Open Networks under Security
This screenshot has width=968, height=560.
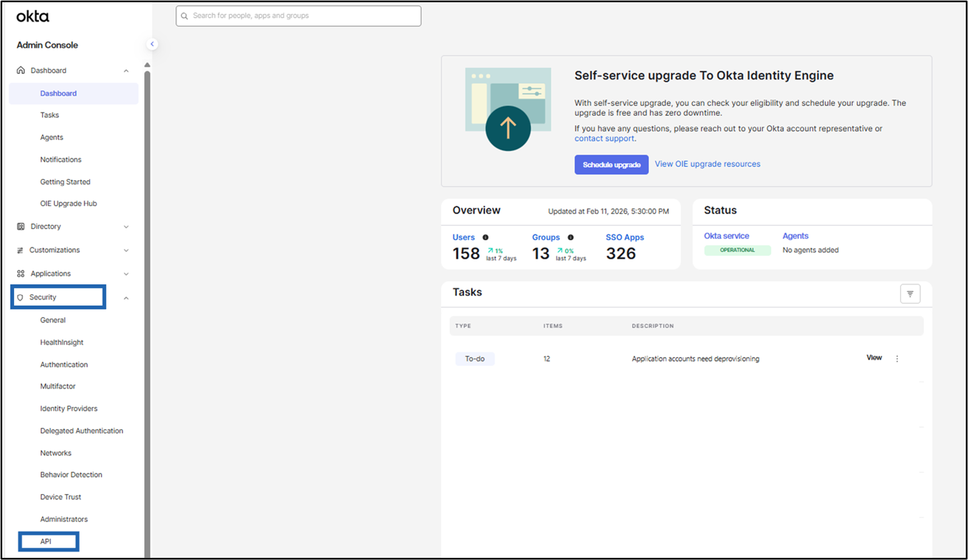coord(55,453)
